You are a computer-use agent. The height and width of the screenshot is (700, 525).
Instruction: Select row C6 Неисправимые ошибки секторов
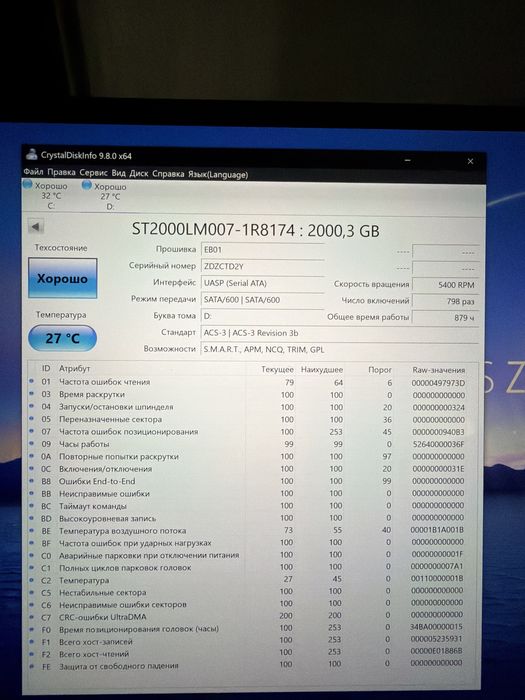tap(252, 604)
